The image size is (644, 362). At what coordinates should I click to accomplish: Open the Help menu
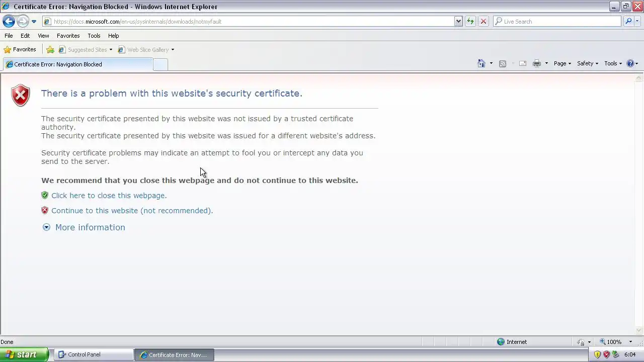113,36
